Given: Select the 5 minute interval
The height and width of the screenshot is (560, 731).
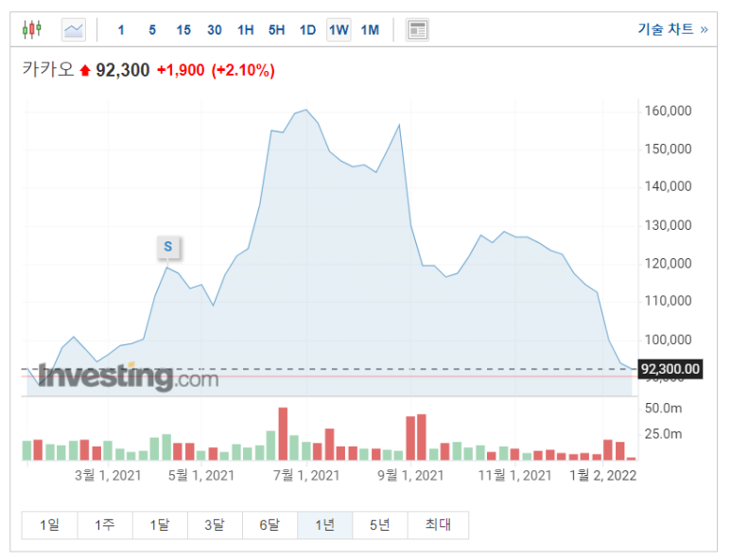Looking at the screenshot, I should tap(152, 30).
